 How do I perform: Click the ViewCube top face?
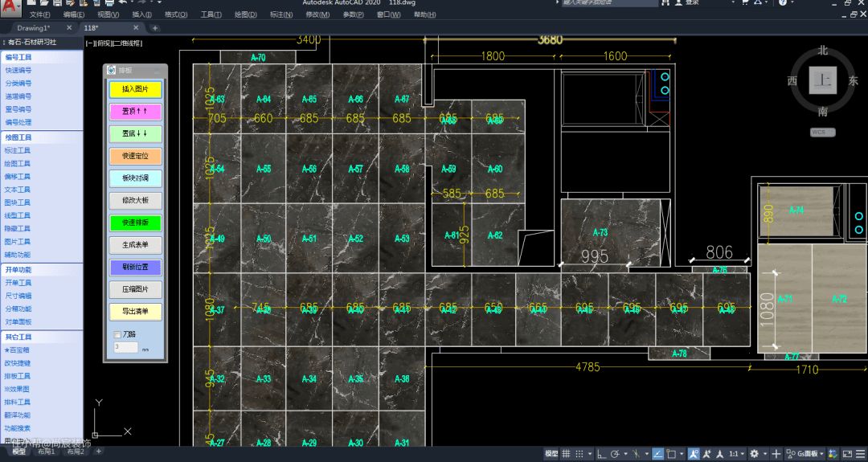coord(822,80)
